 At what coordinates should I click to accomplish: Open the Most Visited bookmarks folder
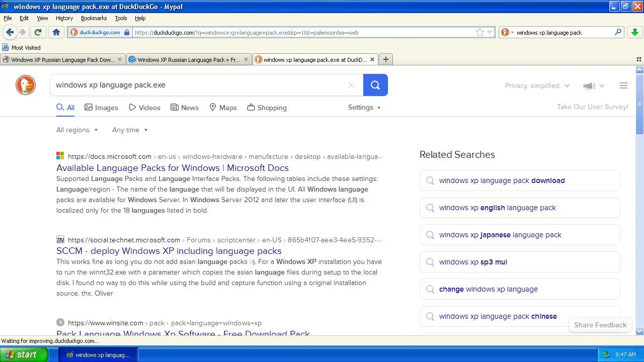click(22, 48)
